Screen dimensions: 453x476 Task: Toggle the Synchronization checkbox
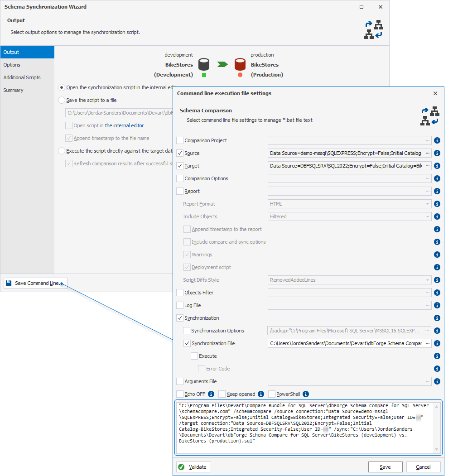(180, 318)
